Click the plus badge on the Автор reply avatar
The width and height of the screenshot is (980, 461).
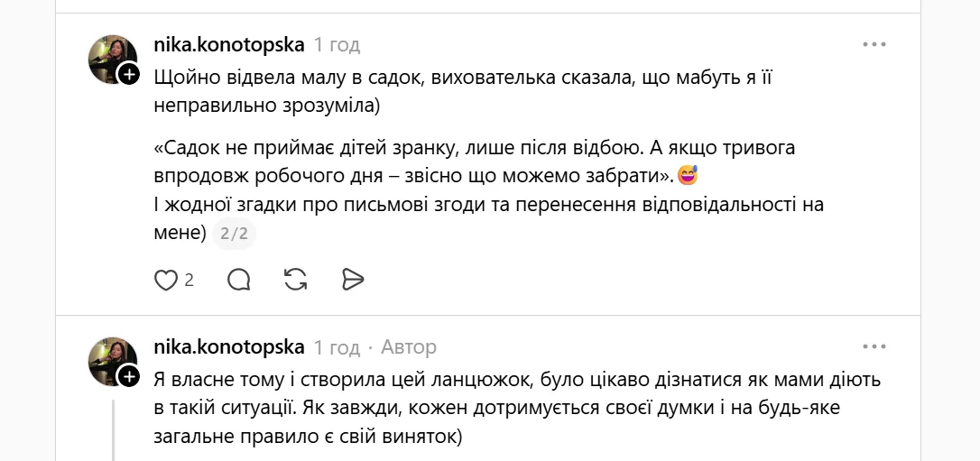point(129,376)
